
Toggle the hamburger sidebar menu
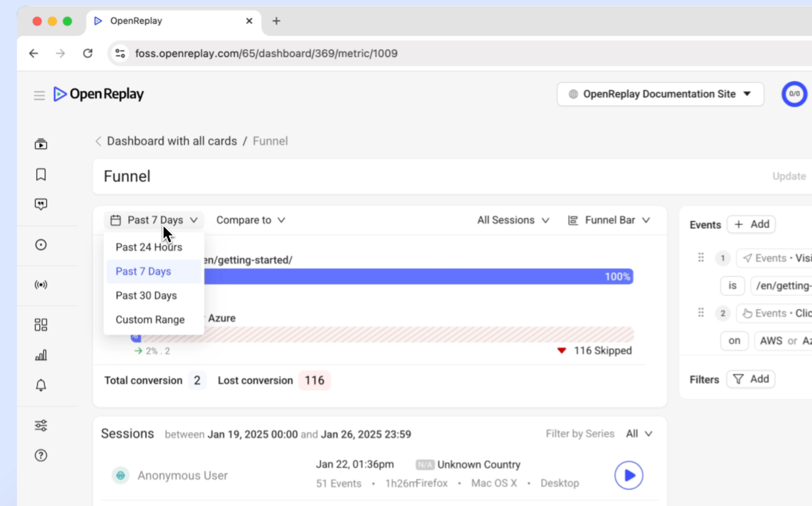tap(39, 95)
